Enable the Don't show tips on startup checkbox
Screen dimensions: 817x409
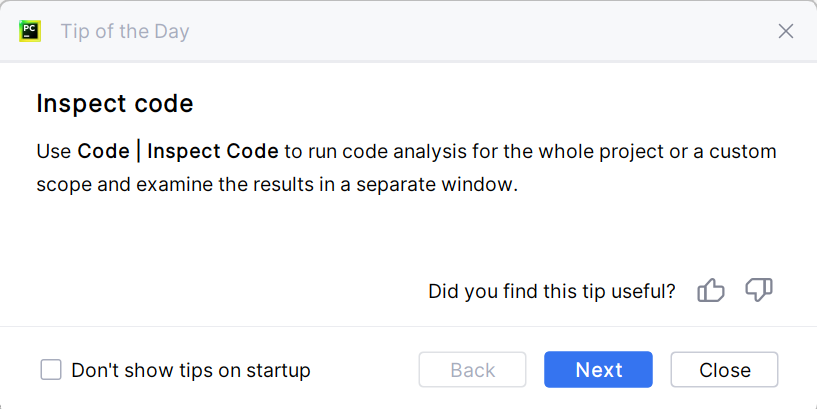pos(51,370)
